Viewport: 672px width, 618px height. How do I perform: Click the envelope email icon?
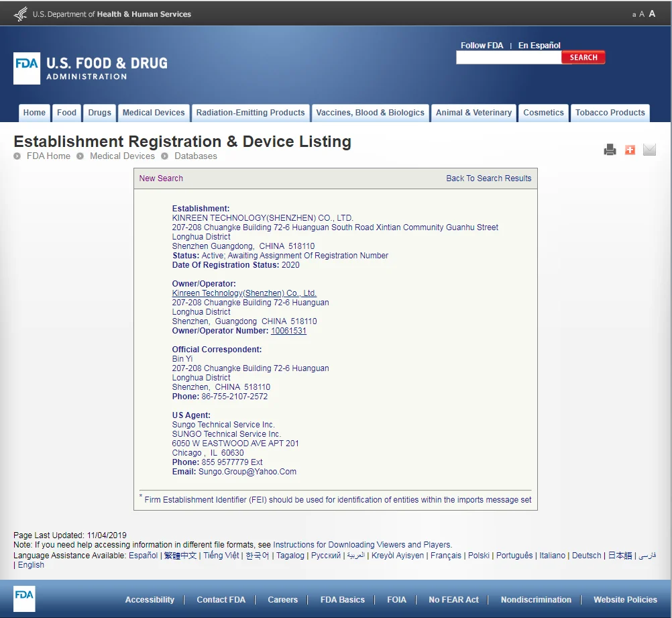pos(649,150)
